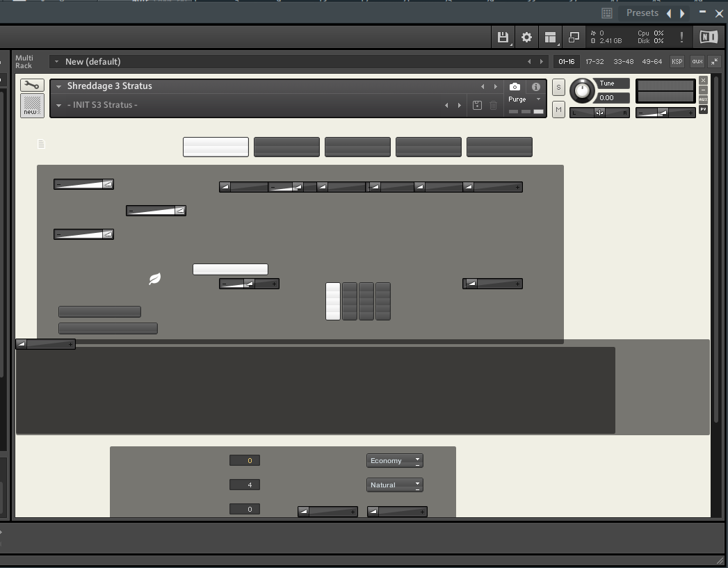Click the INIT S3 Stratus snapshot name
This screenshot has height=568, width=728.
coord(102,105)
